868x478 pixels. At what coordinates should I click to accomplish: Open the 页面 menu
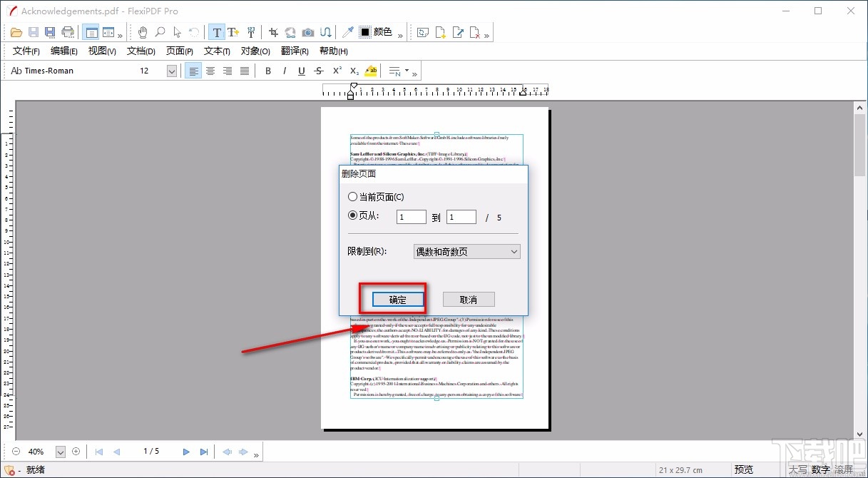point(178,51)
